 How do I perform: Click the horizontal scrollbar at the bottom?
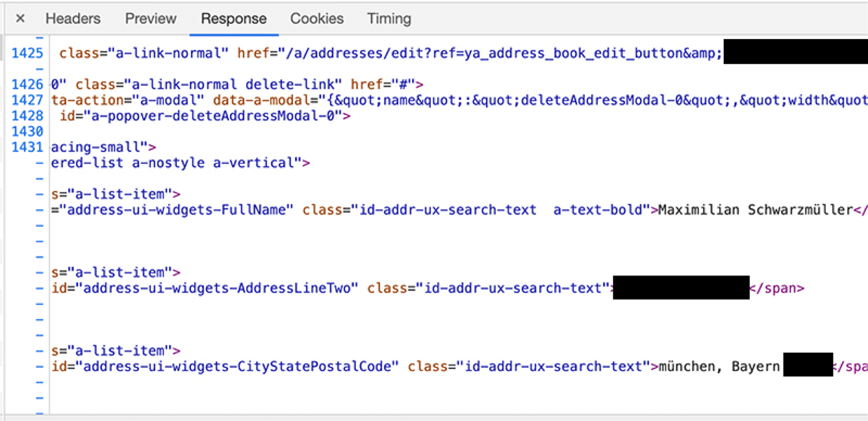(434, 416)
